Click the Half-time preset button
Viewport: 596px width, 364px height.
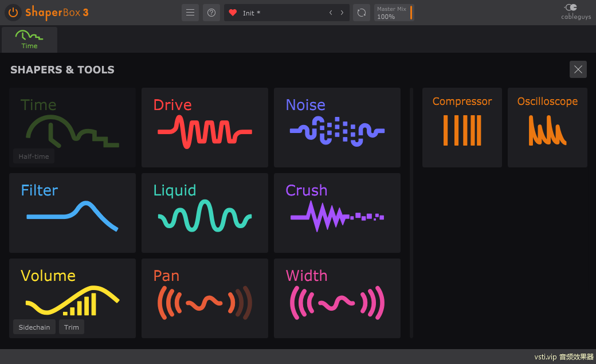click(34, 156)
